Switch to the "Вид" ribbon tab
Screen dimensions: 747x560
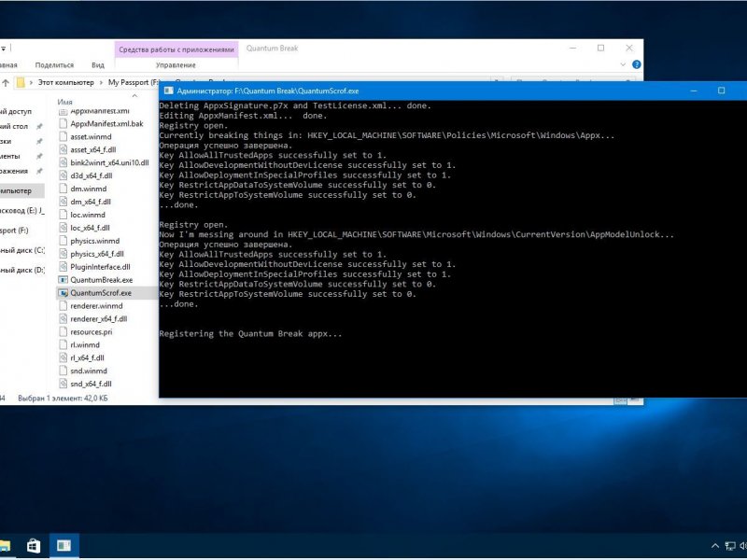pyautogui.click(x=98, y=64)
